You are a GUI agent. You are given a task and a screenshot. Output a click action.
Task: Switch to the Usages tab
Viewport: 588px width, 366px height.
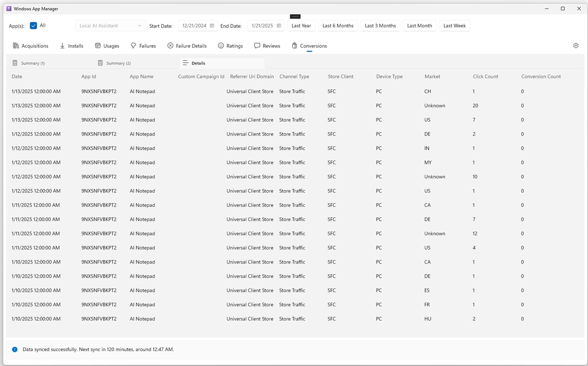(x=107, y=46)
